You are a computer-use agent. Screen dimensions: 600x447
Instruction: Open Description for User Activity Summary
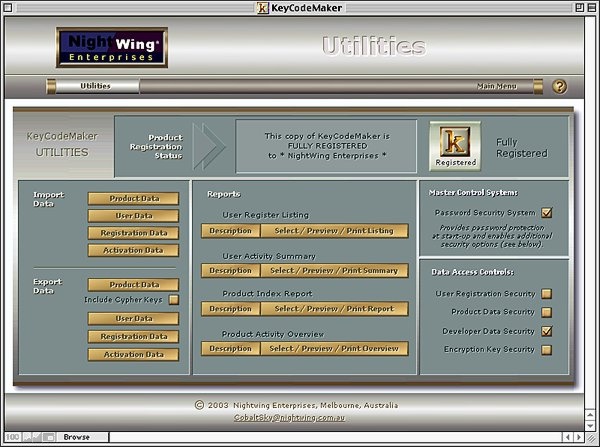(230, 271)
